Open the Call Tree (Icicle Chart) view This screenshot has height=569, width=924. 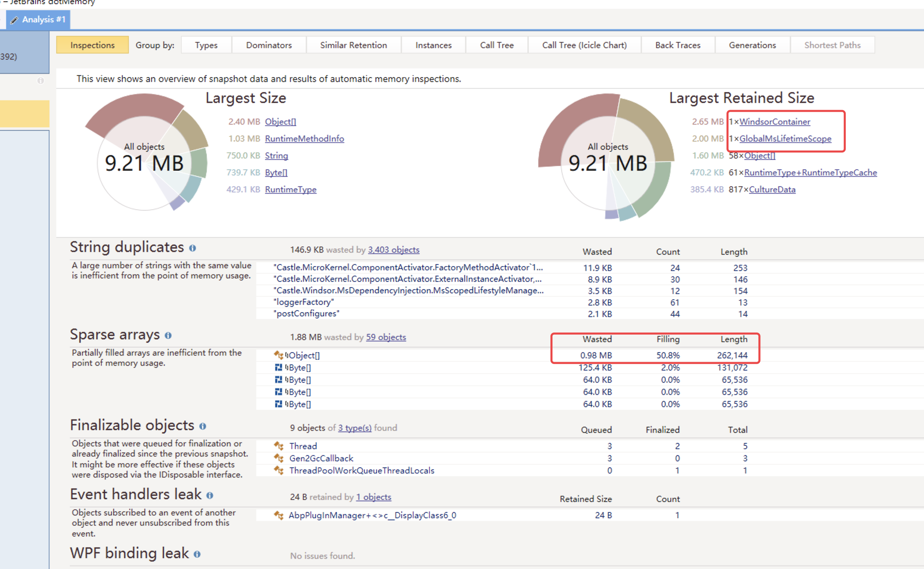coord(584,45)
